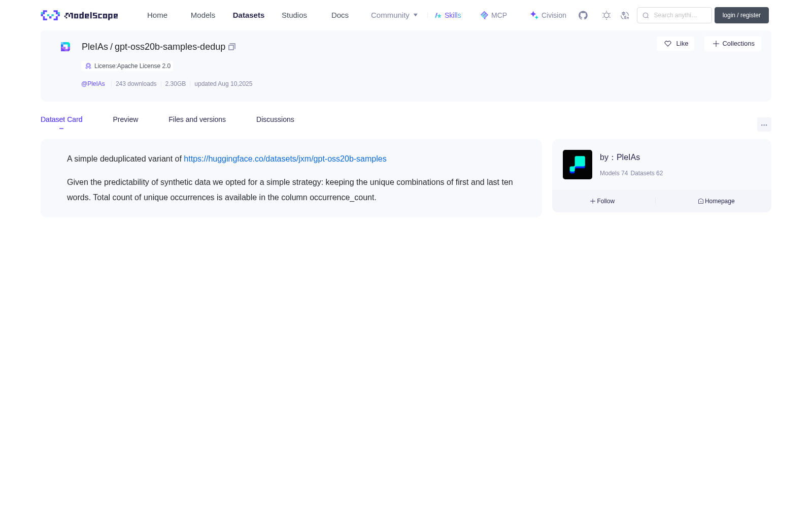Switch to the Preview tab
This screenshot has width=812, height=508.
(125, 119)
